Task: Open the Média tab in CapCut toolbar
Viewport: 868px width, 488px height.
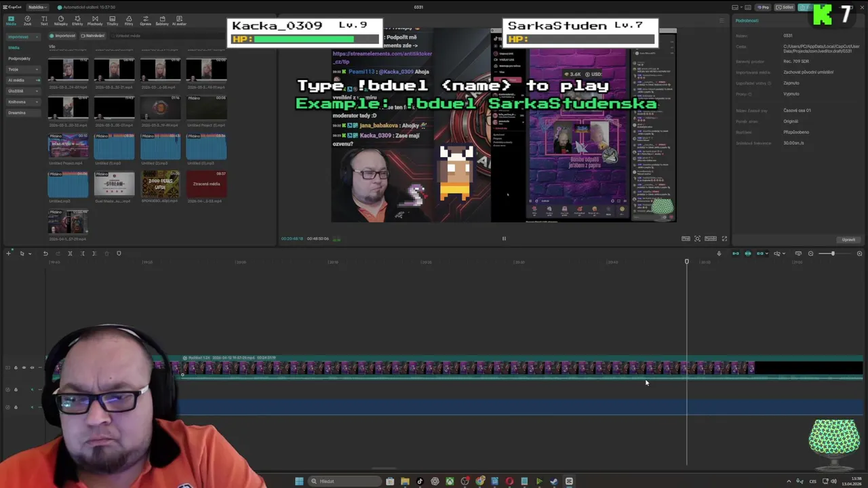Action: [x=11, y=20]
